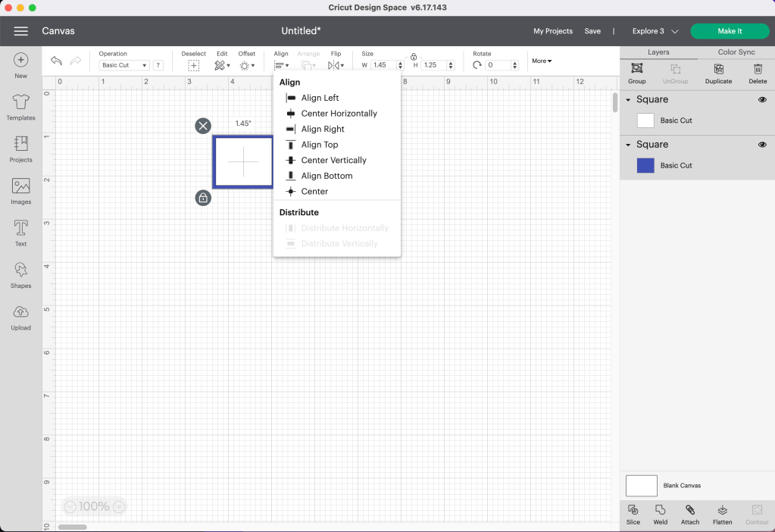Open the Operation Basic Cut dropdown
Viewport: 775px width, 532px height.
point(124,66)
